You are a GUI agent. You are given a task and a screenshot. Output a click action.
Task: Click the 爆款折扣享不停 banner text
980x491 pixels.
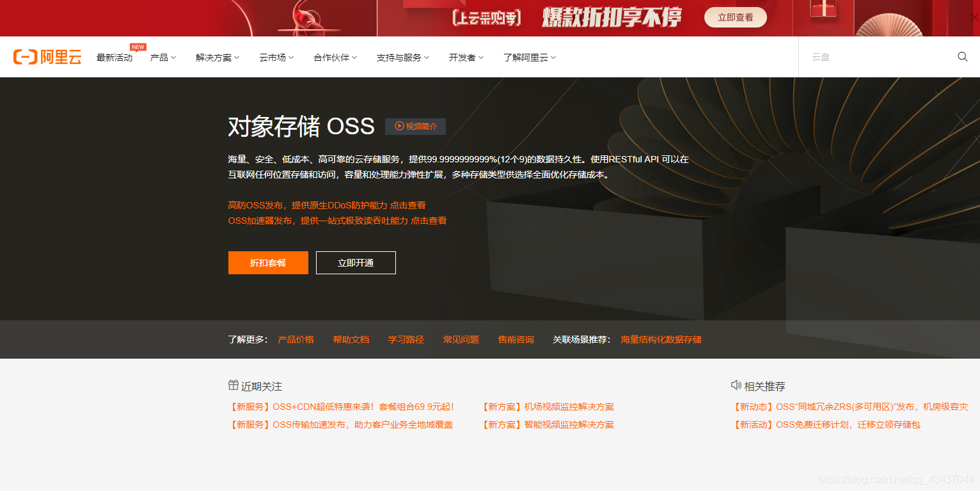click(x=612, y=17)
